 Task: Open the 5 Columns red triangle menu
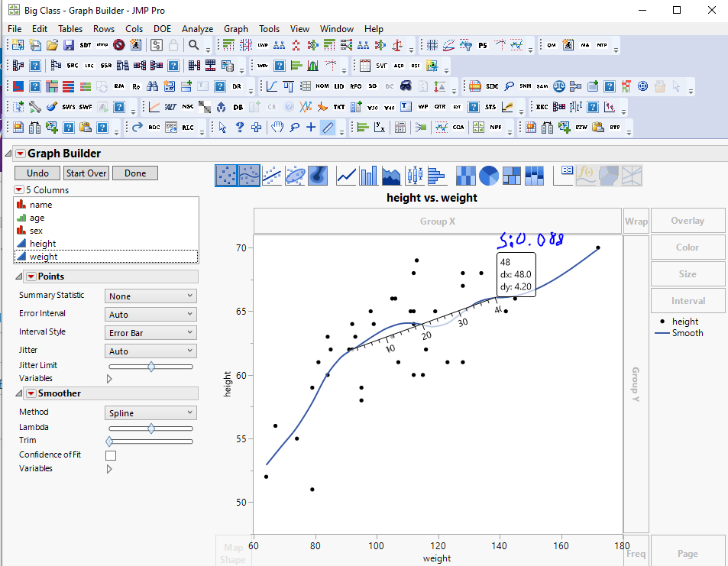pos(19,189)
